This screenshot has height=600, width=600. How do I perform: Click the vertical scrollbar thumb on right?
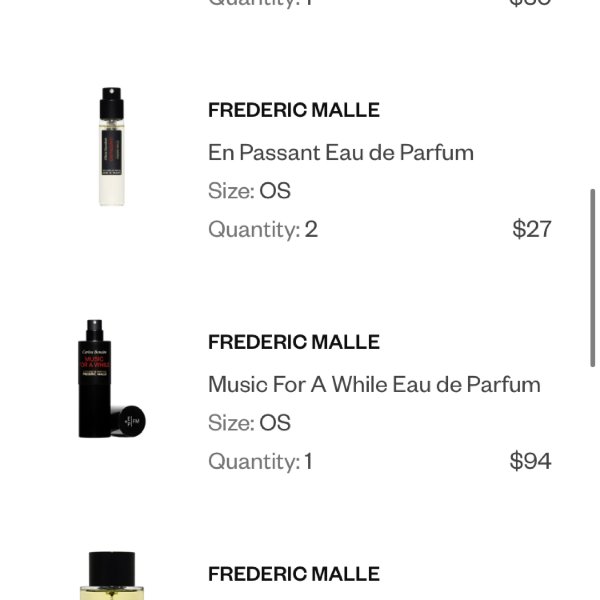point(592,278)
